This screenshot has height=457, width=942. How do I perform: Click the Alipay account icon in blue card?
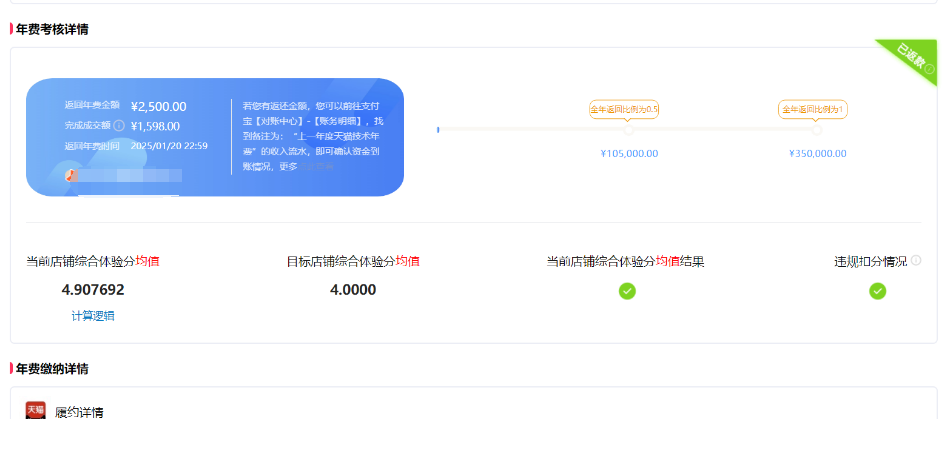pyautogui.click(x=71, y=174)
